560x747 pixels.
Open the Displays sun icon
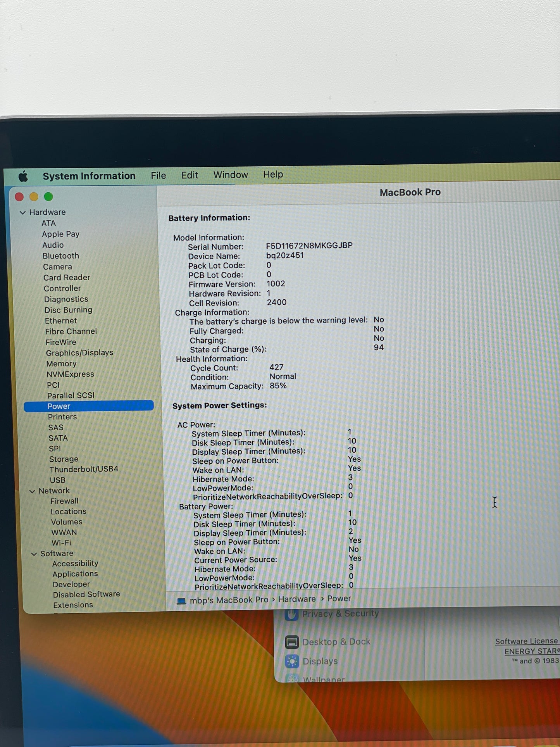pyautogui.click(x=292, y=661)
